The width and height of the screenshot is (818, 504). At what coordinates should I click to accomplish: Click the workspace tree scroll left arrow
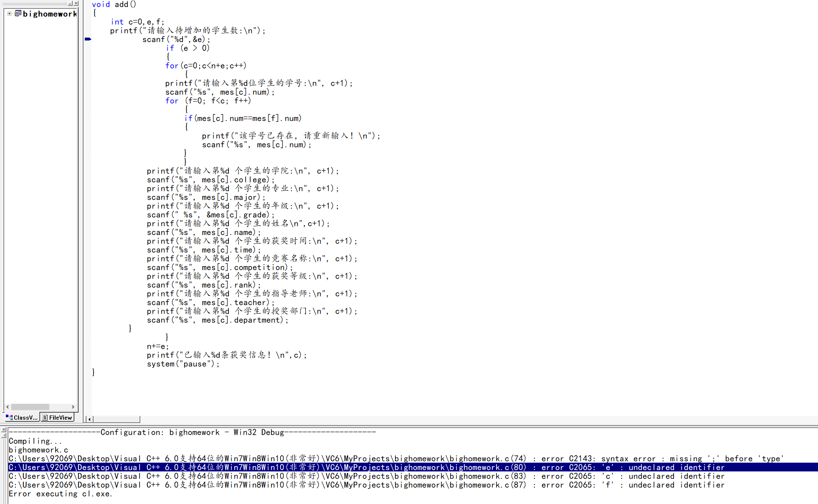[x=8, y=407]
